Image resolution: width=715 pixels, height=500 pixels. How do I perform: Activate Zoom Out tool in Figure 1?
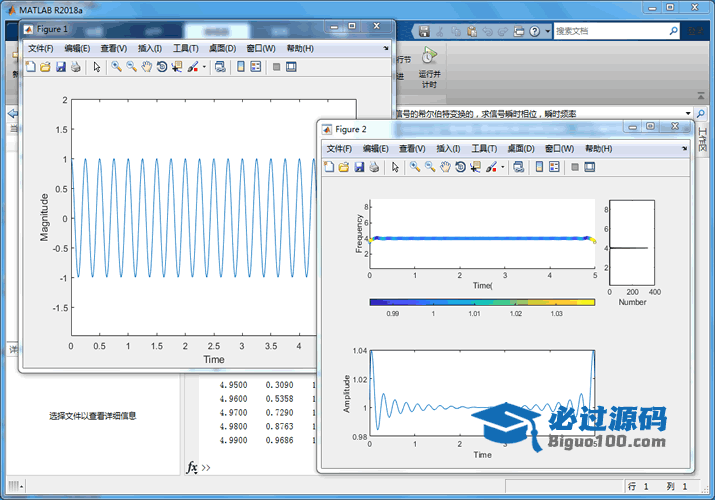click(x=131, y=67)
